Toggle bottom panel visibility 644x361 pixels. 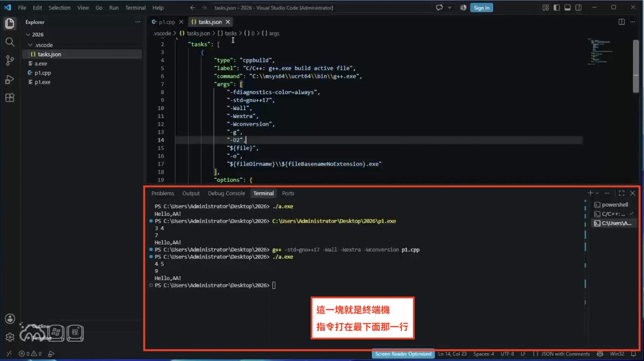(568, 8)
